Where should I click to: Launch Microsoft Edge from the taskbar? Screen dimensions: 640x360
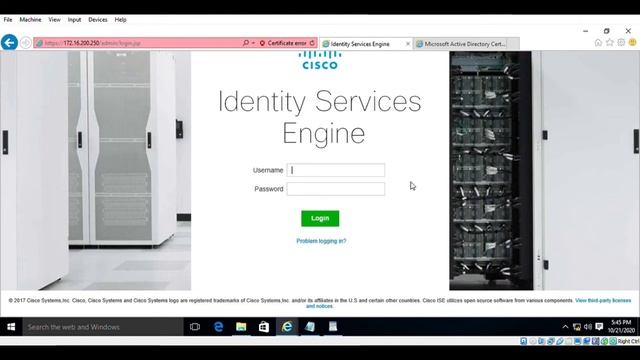pyautogui.click(x=218, y=327)
